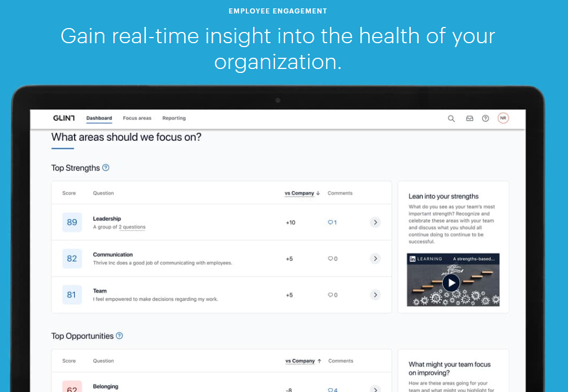The height and width of the screenshot is (392, 568).
Task: Switch to the Focus areas tab
Action: [x=137, y=118]
